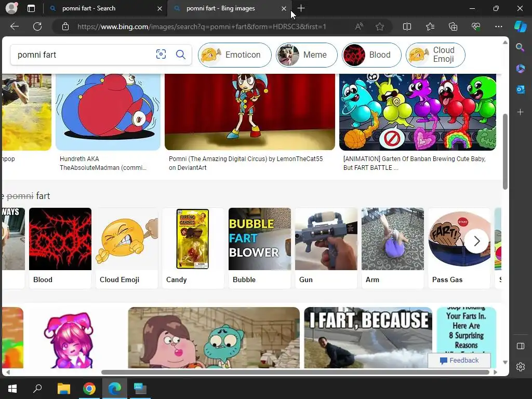Open split screen icon
The width and height of the screenshot is (532, 399).
coord(407,26)
